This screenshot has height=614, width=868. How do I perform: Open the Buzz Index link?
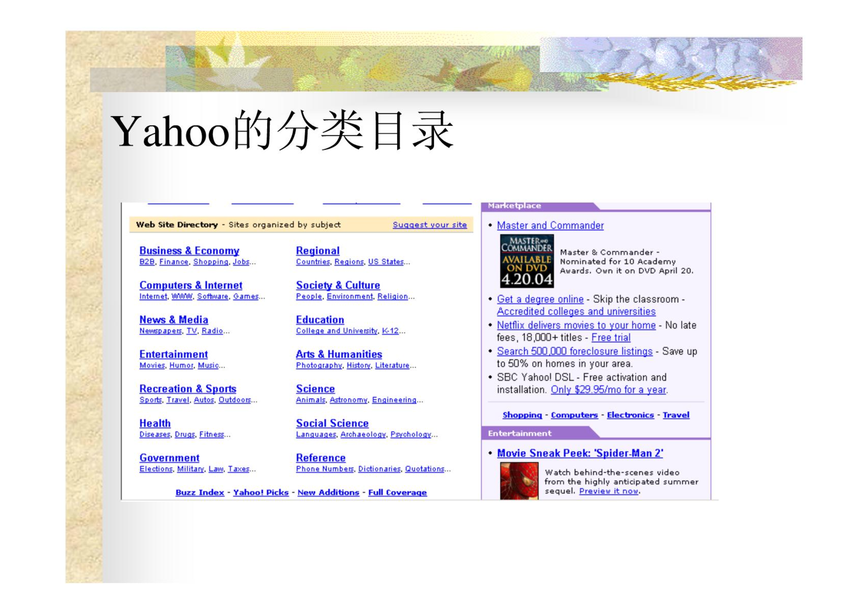click(200, 493)
